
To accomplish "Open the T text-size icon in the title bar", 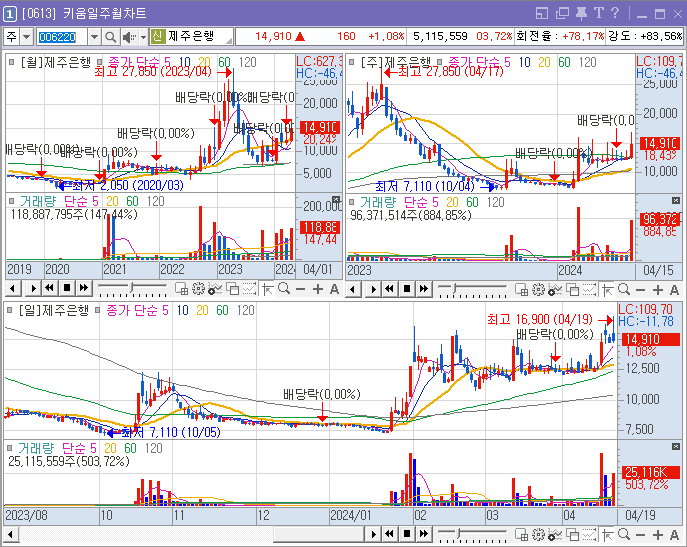I will click(x=599, y=13).
